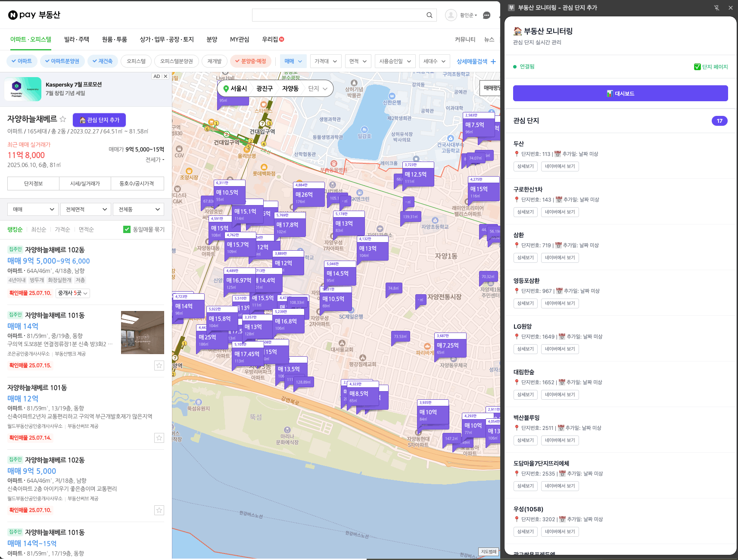The height and width of the screenshot is (560, 738).
Task: Open the 101동 매매 14억 listing photo
Action: pos(143,333)
